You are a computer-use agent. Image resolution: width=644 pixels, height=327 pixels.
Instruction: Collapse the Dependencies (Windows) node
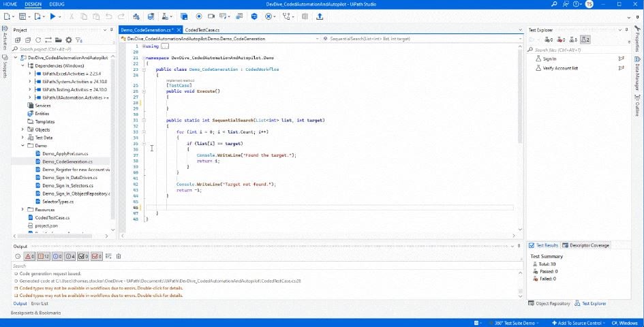pos(22,65)
